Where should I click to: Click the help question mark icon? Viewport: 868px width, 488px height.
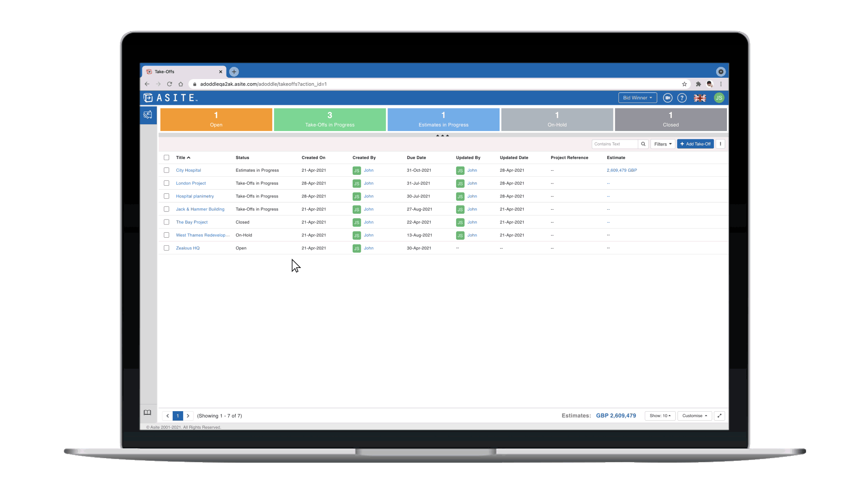(683, 98)
